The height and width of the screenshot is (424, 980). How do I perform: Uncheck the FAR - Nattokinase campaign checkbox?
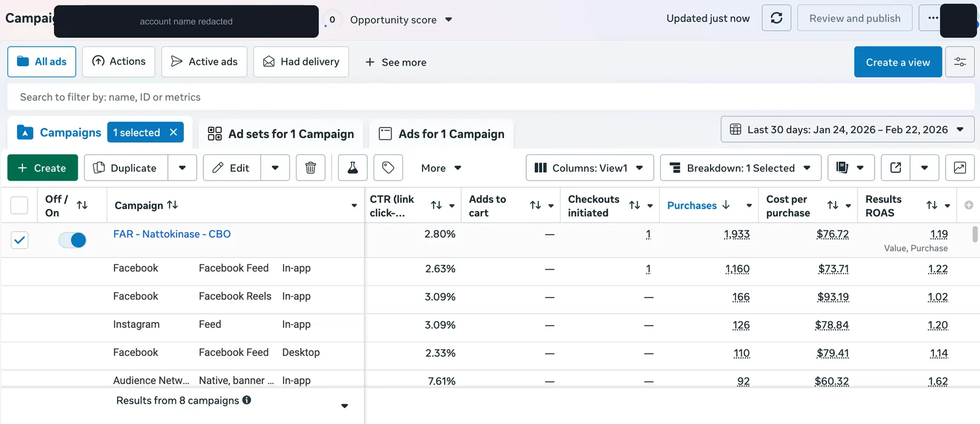pos(20,240)
